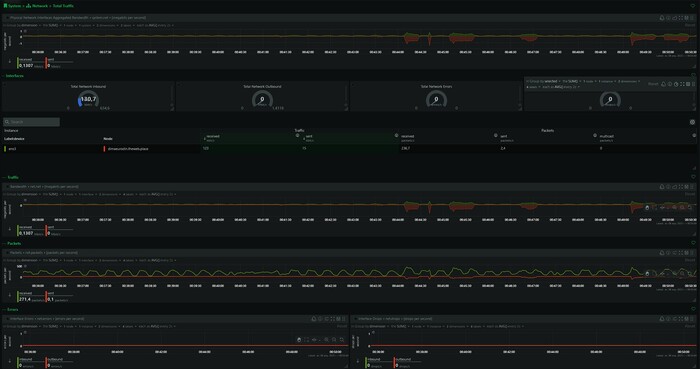The image size is (700, 369).
Task: Open Group by dimension dropdown on top chart
Action: [x=29, y=25]
